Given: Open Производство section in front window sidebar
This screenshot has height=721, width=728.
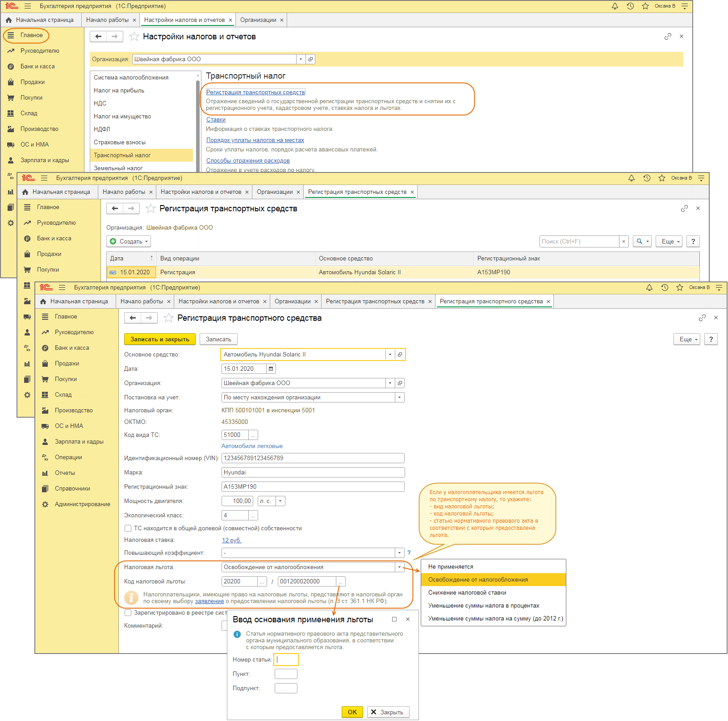Looking at the screenshot, I should click(x=74, y=411).
